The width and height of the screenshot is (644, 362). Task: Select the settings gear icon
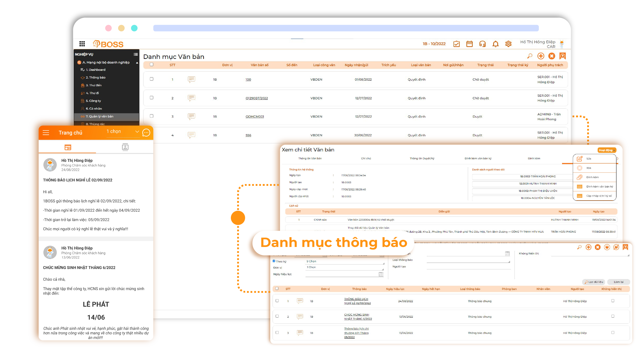click(508, 44)
